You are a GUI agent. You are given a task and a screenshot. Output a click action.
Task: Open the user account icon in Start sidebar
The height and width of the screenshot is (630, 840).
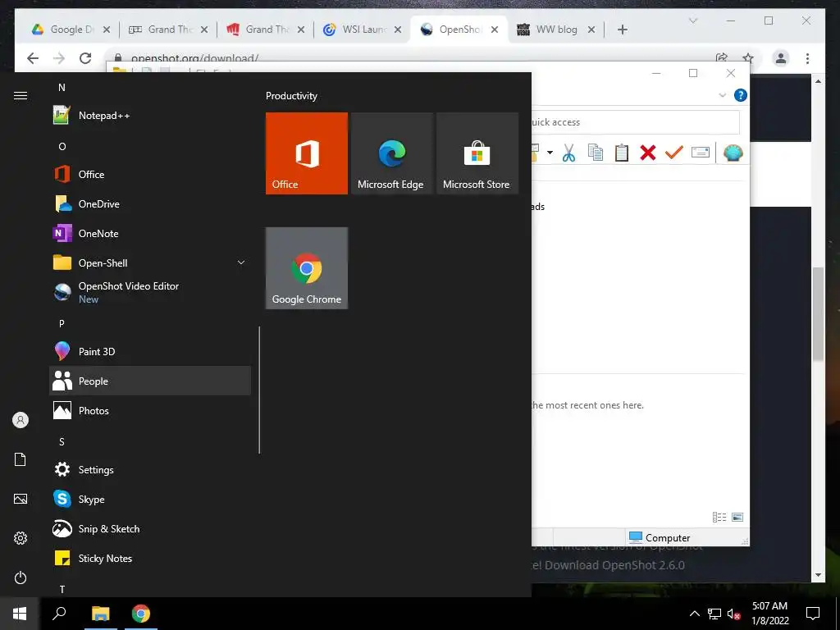pyautogui.click(x=21, y=420)
